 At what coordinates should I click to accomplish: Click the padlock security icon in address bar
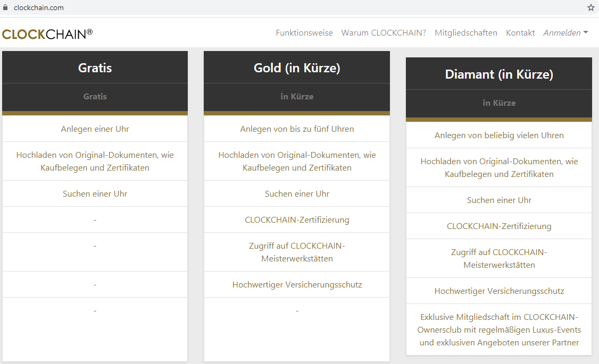point(6,7)
